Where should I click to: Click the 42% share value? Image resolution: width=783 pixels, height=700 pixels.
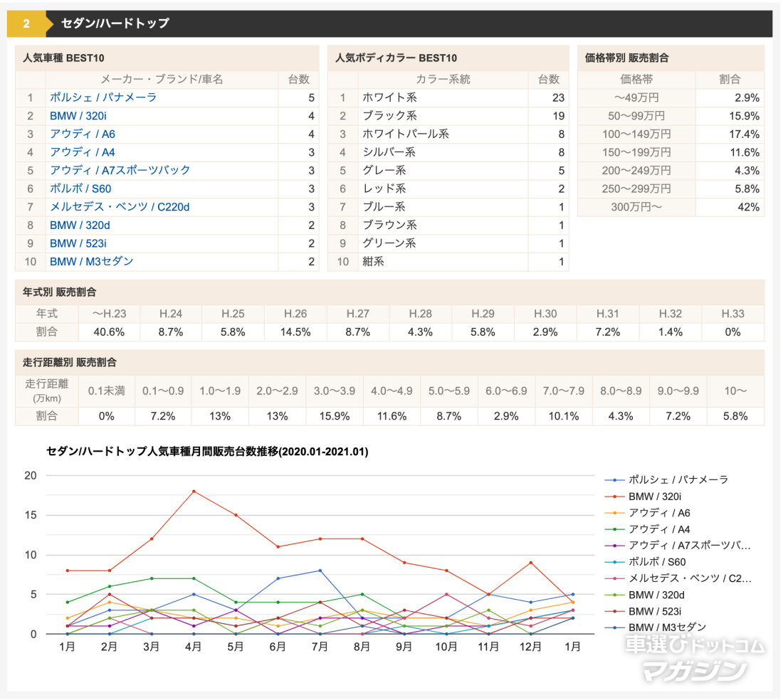click(748, 207)
